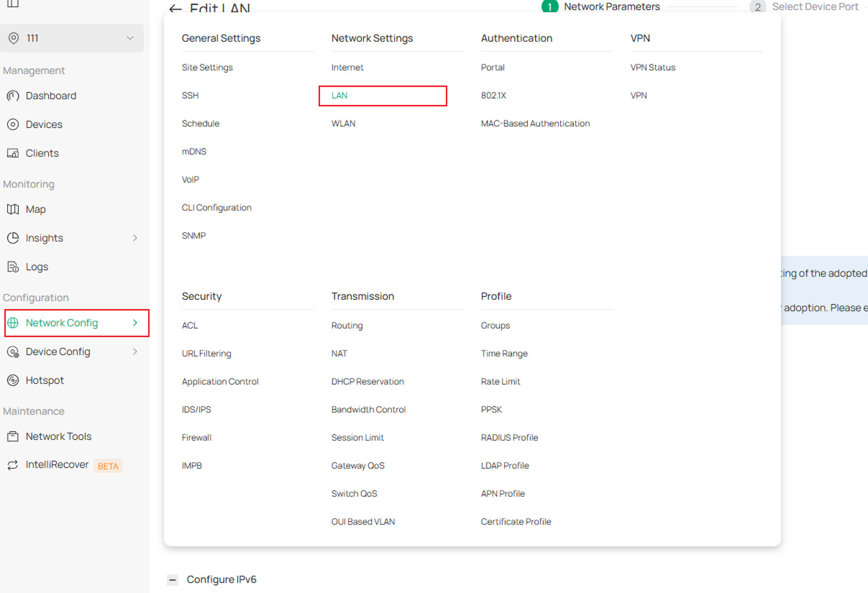Click step 2 Select Device Port
Image resolution: width=868 pixels, height=593 pixels.
point(804,6)
